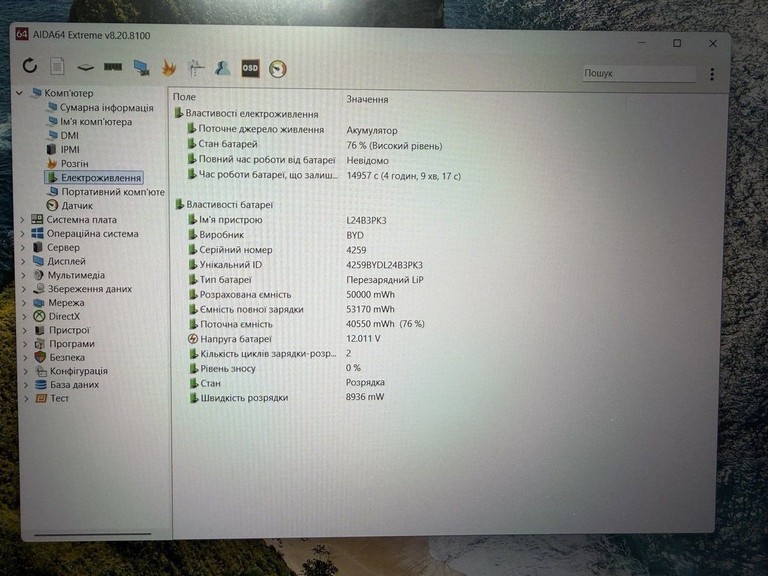The image size is (768, 576).
Task: Open the DMI tree item
Action: [63, 135]
